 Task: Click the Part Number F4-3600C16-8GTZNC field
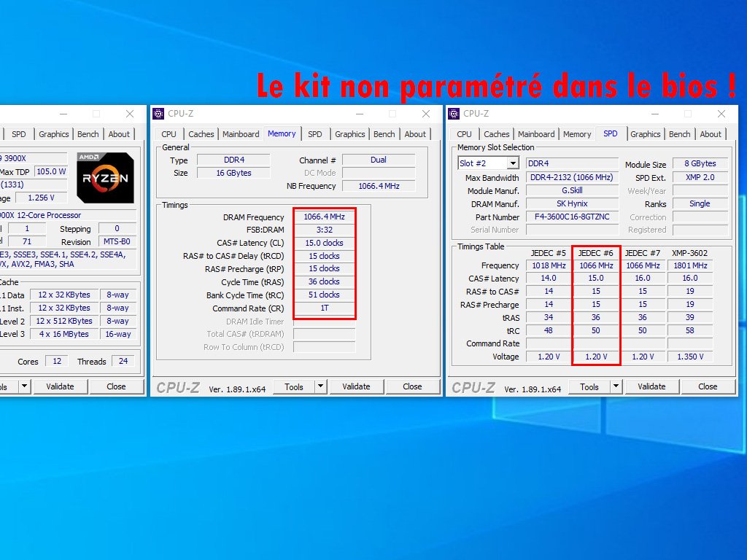(x=571, y=217)
